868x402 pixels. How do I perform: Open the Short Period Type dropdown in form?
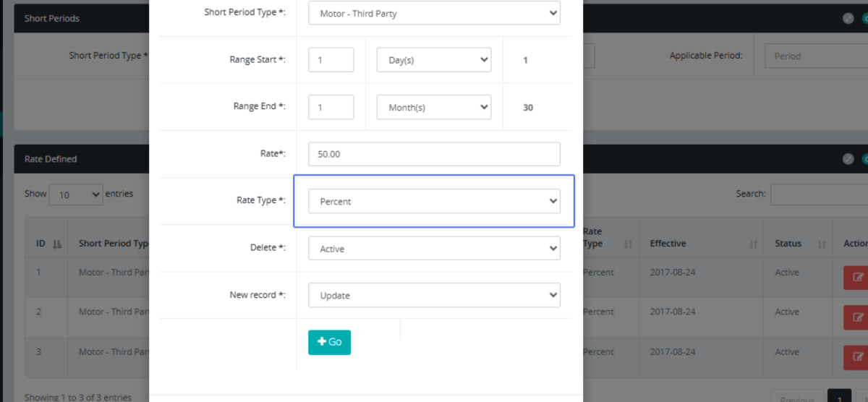tap(434, 13)
